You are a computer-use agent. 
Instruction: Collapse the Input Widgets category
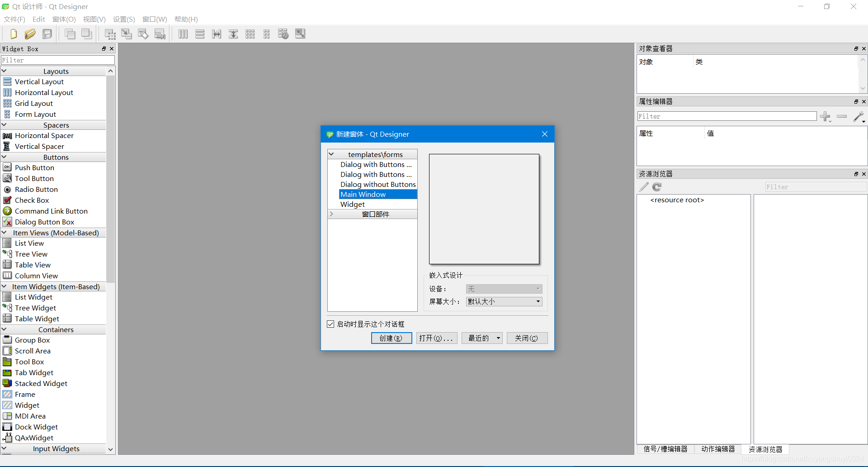(x=4, y=448)
